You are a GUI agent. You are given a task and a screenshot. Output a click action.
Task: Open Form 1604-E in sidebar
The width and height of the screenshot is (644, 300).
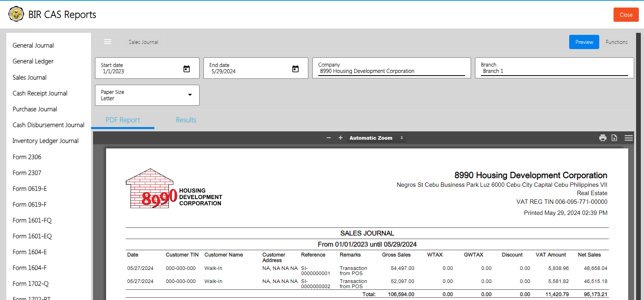(x=30, y=252)
